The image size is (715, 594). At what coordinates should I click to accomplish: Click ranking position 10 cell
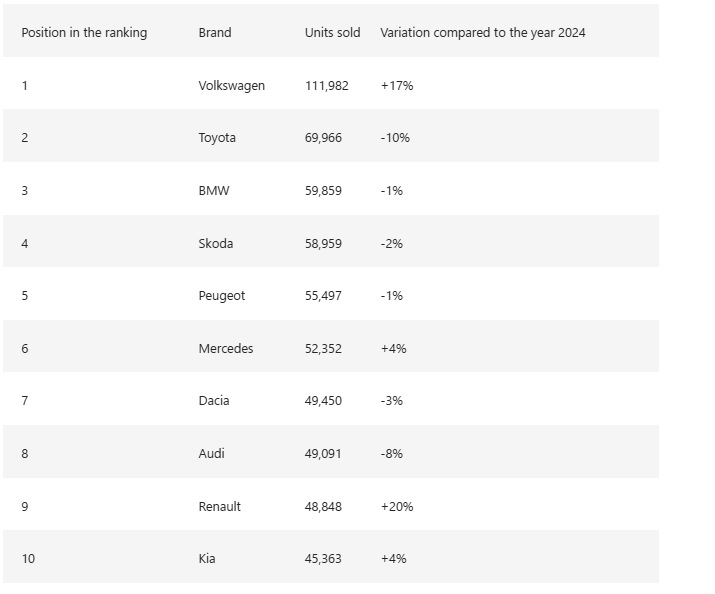(28, 559)
